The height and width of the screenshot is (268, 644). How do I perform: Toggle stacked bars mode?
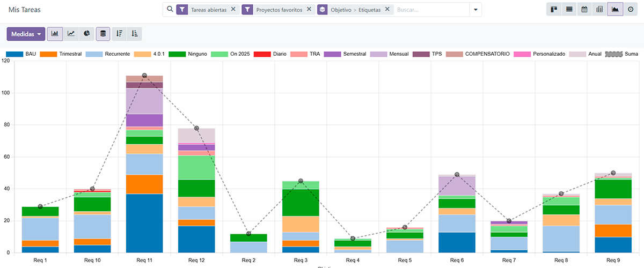[103, 34]
